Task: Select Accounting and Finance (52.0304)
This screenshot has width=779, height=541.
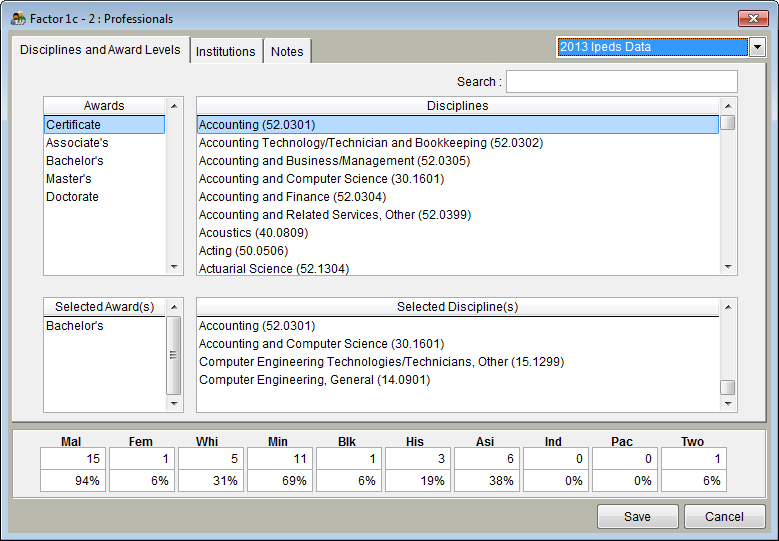Action: click(458, 196)
